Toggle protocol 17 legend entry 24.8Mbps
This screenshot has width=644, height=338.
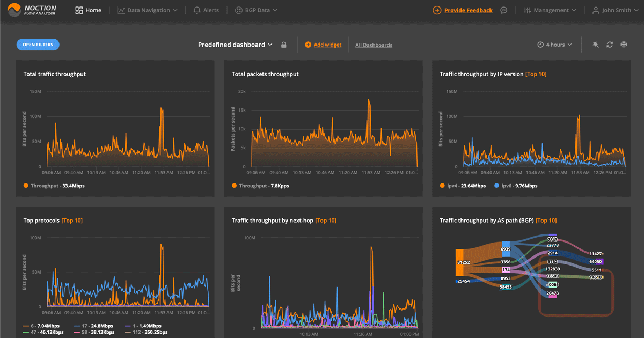point(93,326)
